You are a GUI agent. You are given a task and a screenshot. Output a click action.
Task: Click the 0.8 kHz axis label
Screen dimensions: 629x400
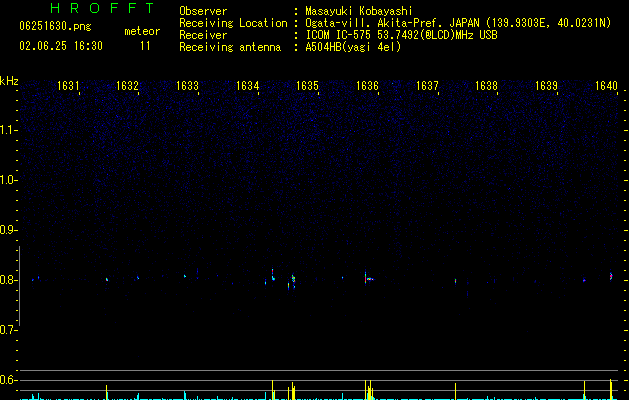click(9, 280)
